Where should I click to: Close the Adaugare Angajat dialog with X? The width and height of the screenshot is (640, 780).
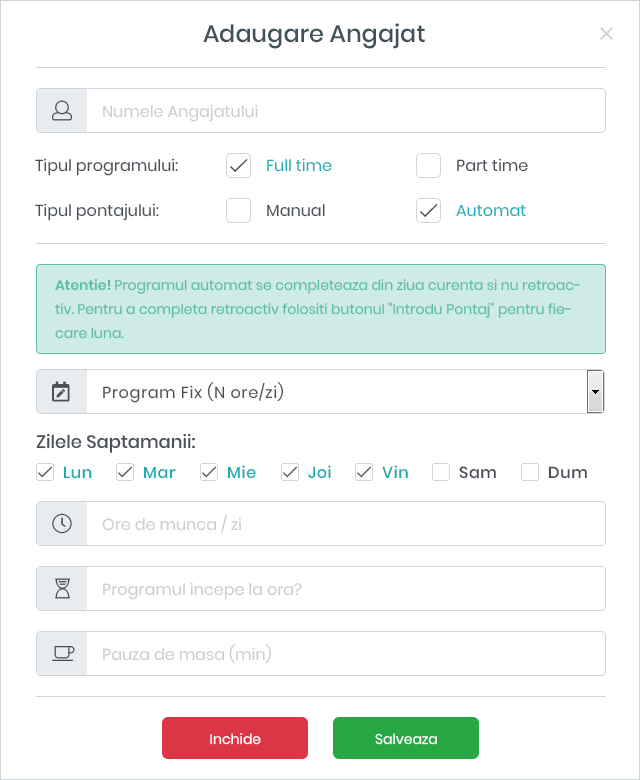tap(606, 34)
